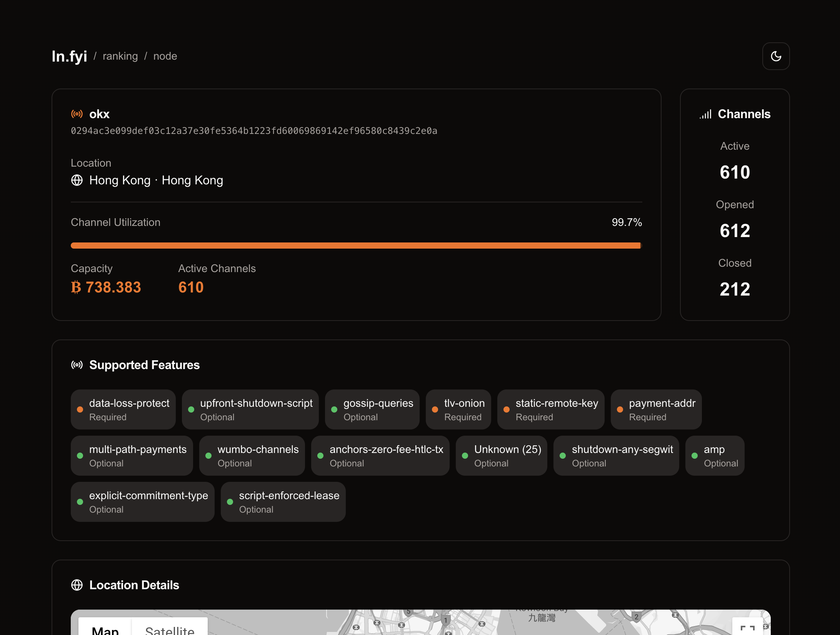Click the globe icon beside Hong Kong
840x635 pixels.
tap(77, 180)
